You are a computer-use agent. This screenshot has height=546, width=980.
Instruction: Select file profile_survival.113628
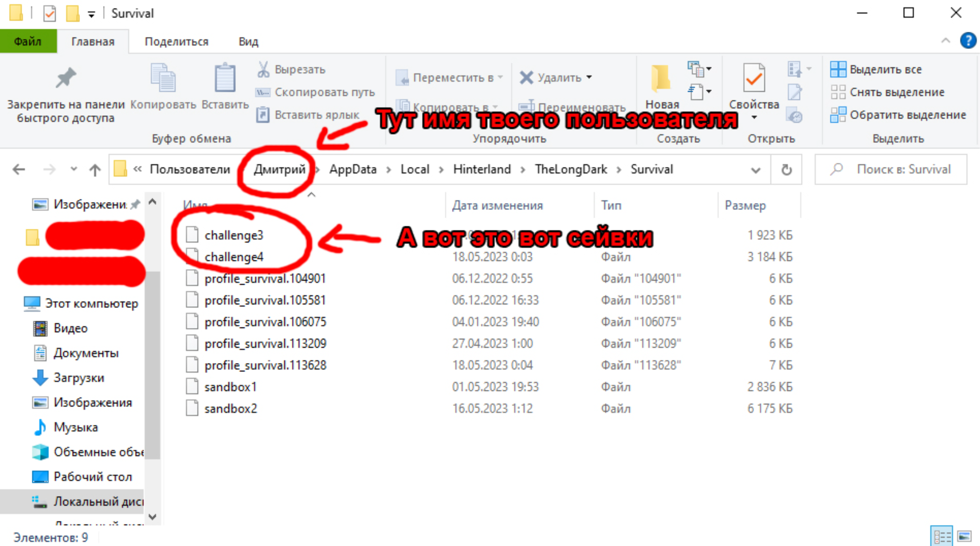pos(265,365)
